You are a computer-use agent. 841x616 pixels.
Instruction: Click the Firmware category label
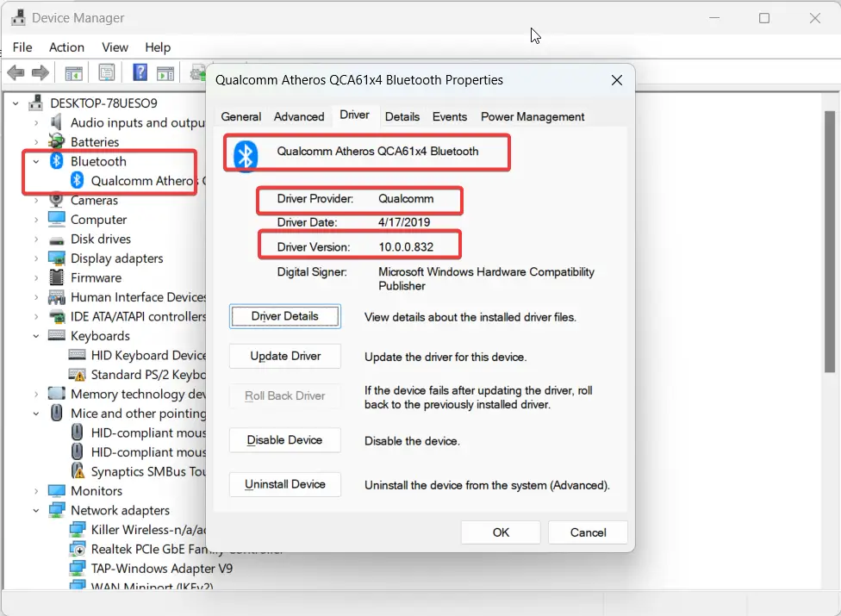point(96,277)
